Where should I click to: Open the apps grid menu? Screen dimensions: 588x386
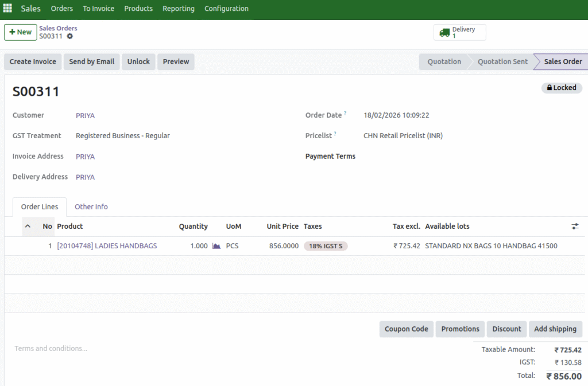pos(7,8)
